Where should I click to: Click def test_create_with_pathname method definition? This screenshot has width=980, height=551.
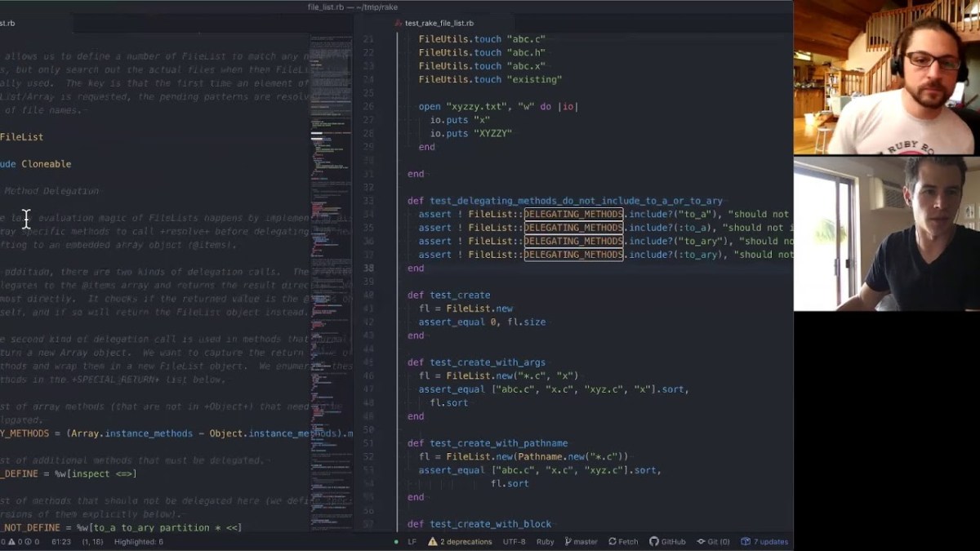click(488, 443)
